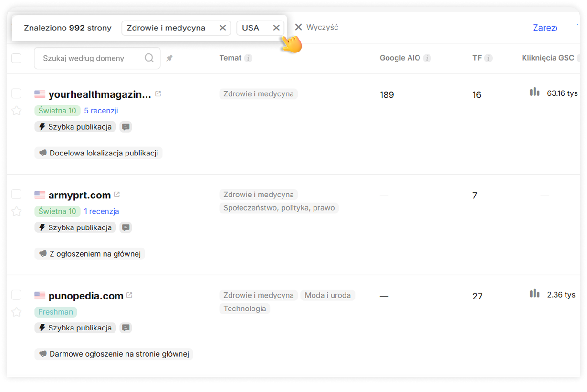Open armyprt.com external link icon
This screenshot has height=392, width=587.
117,195
